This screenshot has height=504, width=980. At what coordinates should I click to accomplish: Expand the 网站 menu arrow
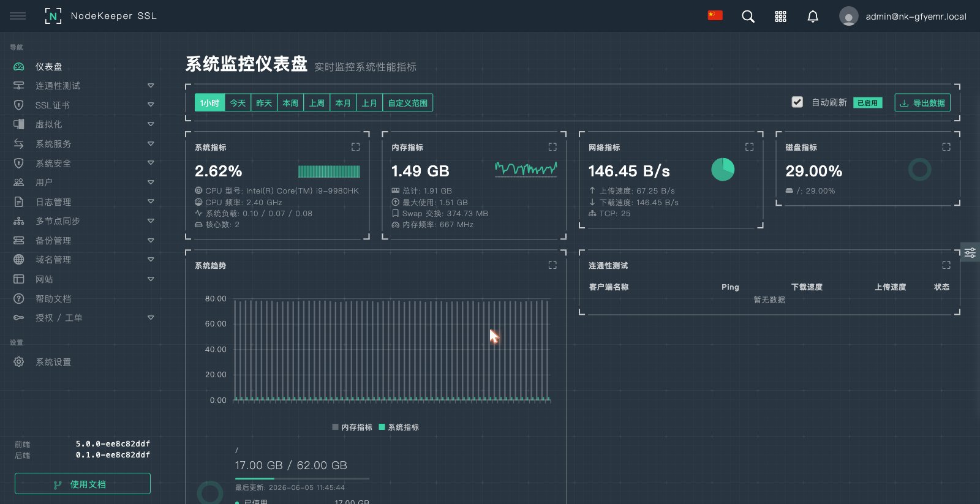151,279
